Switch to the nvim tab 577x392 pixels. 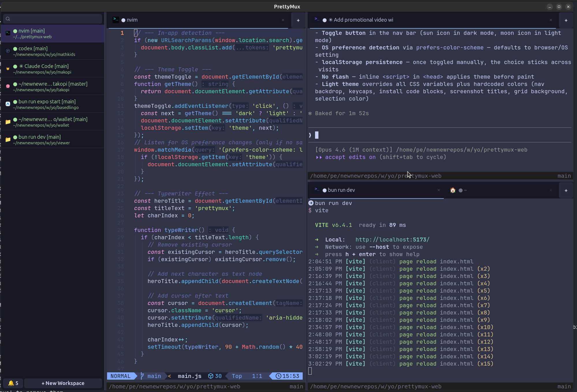coord(131,20)
